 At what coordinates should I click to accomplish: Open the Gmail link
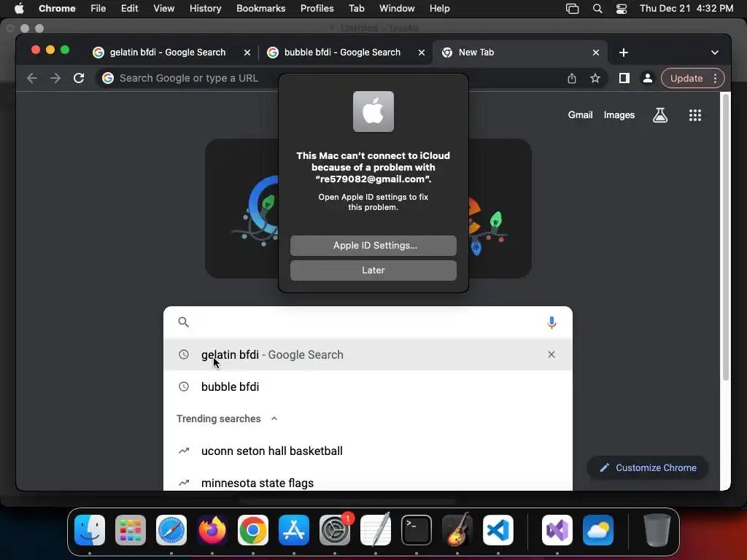point(580,114)
